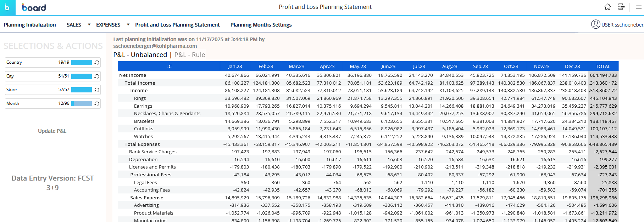This screenshot has height=222, width=644.
Task: Open Planning Months Settings menu item
Action: (261, 25)
